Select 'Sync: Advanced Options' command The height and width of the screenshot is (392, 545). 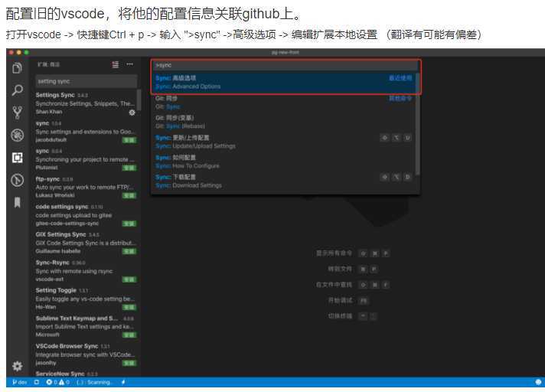[x=284, y=82]
